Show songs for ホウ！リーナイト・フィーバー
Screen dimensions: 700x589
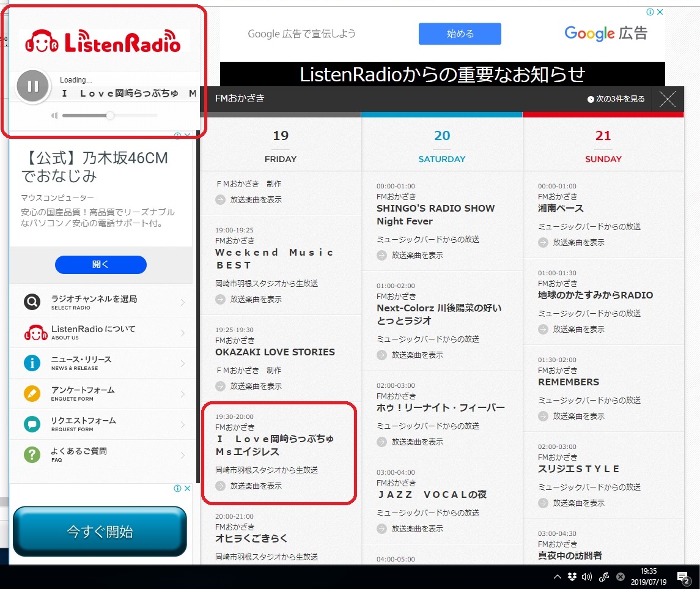410,442
